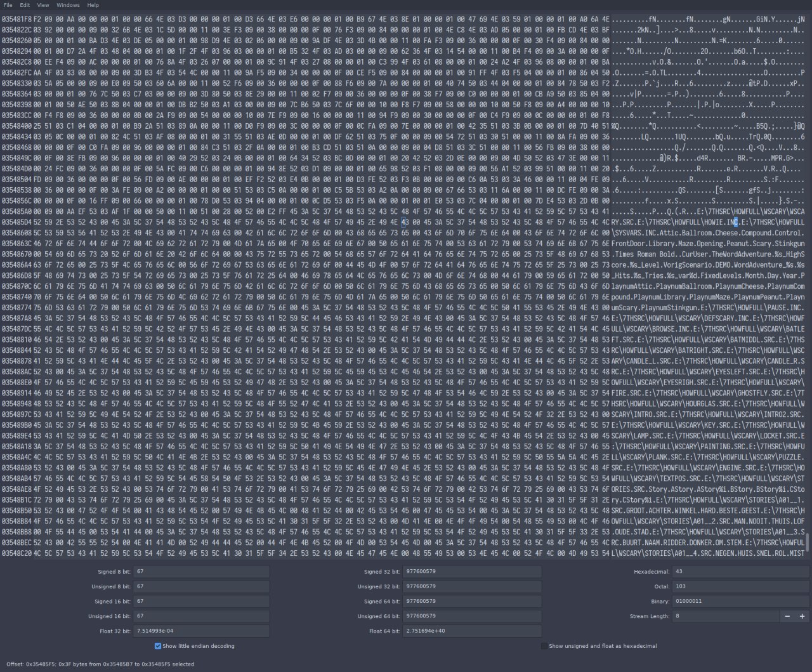Open the Help menu
This screenshot has width=812, height=672.
tap(93, 5)
